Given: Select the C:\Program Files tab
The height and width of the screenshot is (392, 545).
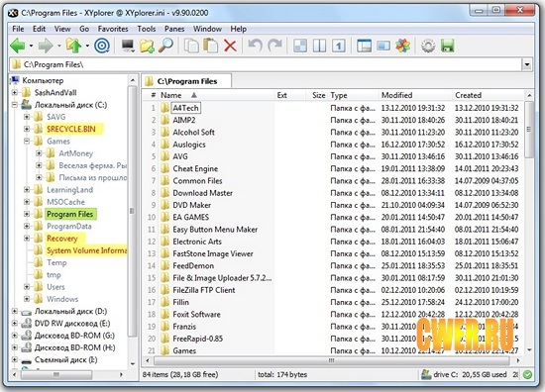Looking at the screenshot, I should pos(187,81).
